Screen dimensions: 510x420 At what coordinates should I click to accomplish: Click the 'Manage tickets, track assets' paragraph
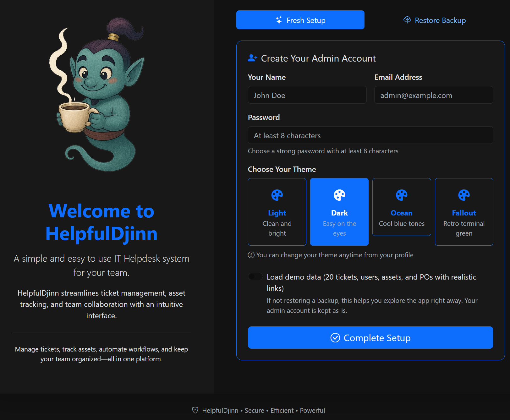coord(101,354)
